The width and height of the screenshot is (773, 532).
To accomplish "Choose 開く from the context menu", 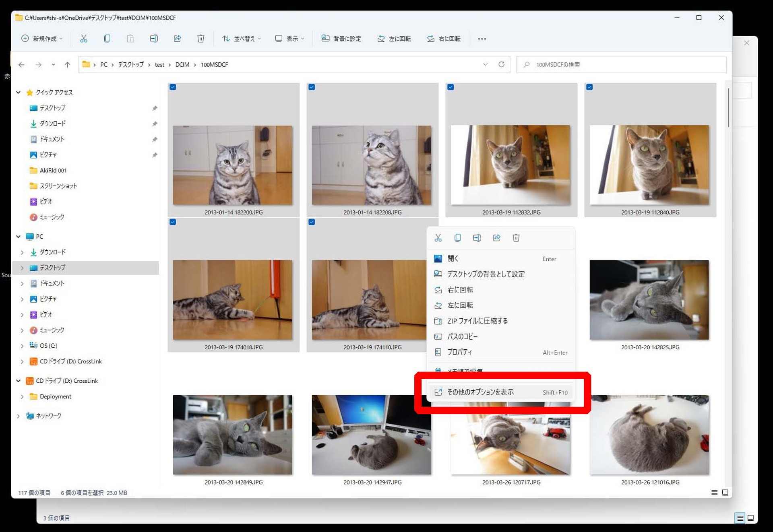I will (x=452, y=258).
